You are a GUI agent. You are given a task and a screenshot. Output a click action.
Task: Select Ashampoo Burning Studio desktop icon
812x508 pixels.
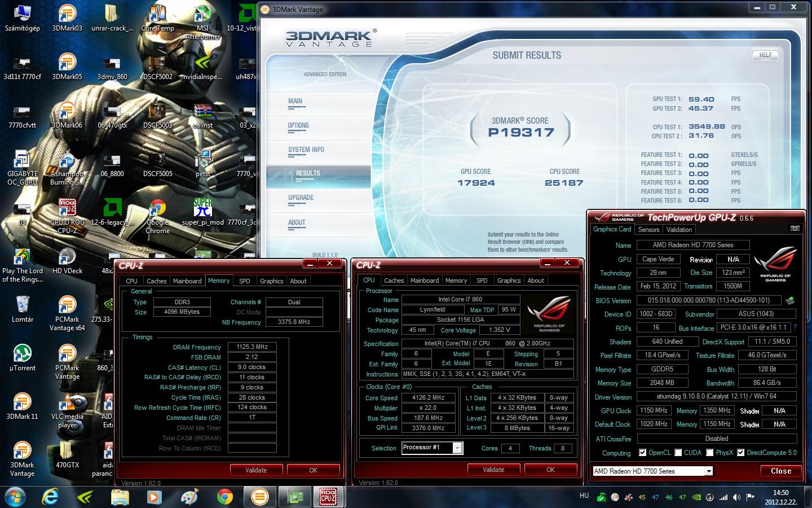click(67, 168)
